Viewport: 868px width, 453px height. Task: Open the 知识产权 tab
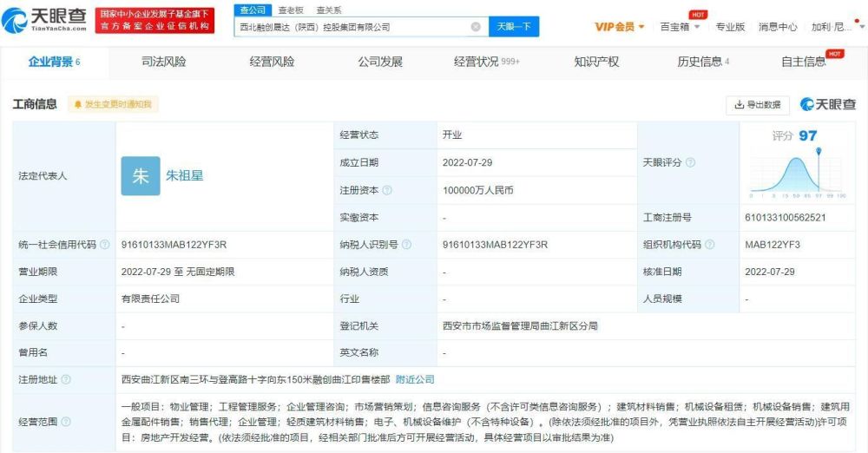coord(596,62)
